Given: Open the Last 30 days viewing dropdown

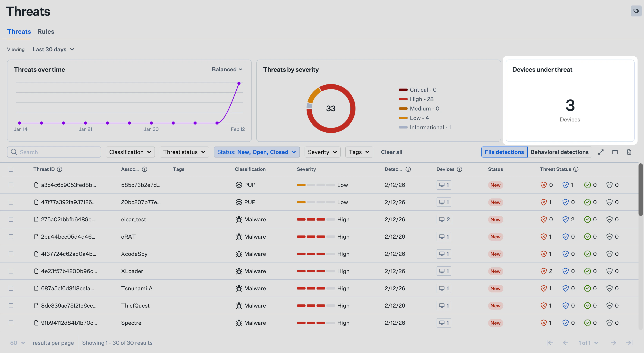Looking at the screenshot, I should 53,49.
